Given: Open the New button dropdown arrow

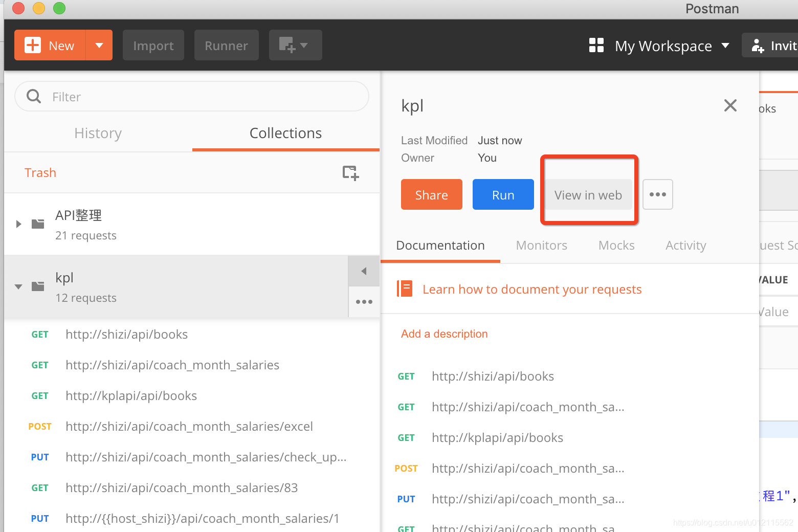Looking at the screenshot, I should click(x=99, y=45).
